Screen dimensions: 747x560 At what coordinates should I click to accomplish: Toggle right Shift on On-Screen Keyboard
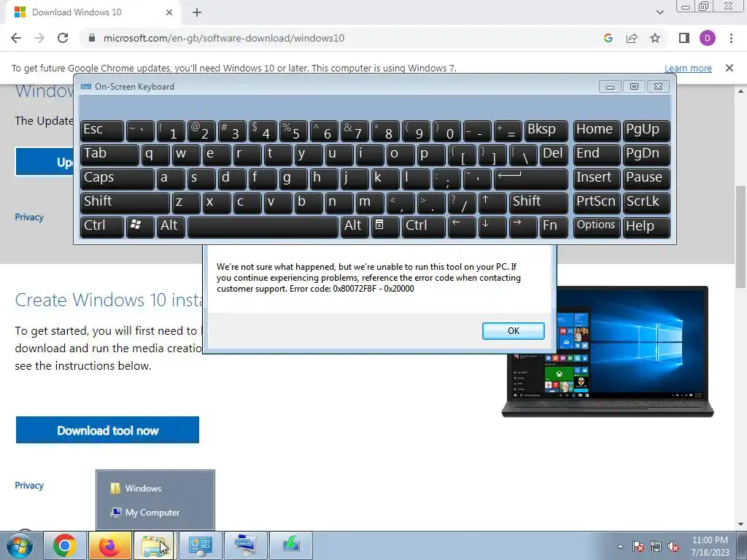pyautogui.click(x=538, y=203)
